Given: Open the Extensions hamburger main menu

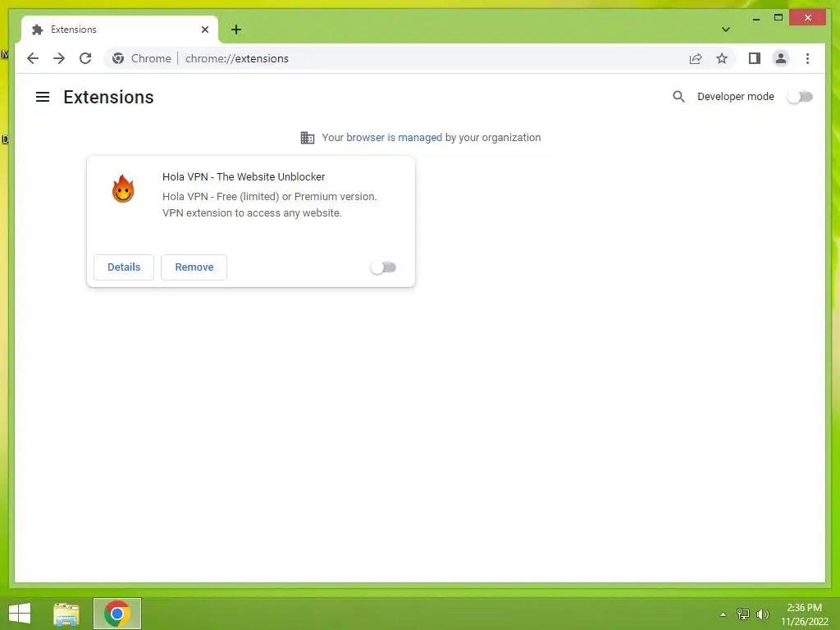Looking at the screenshot, I should pyautogui.click(x=43, y=97).
